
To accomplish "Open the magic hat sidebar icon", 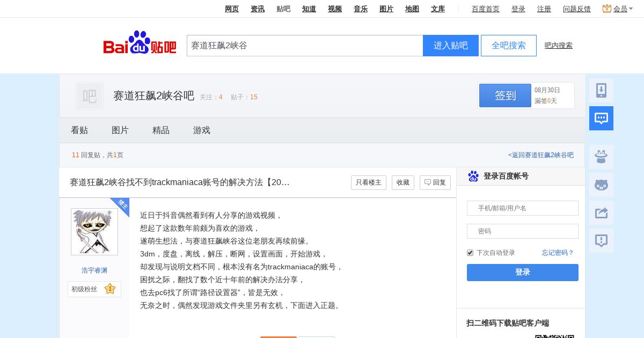I will point(601,157).
